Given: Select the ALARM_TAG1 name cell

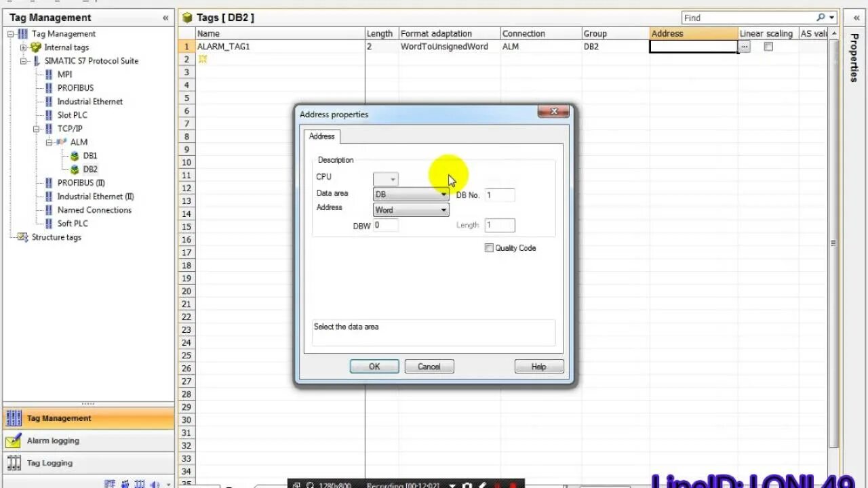Looking at the screenshot, I should click(280, 47).
